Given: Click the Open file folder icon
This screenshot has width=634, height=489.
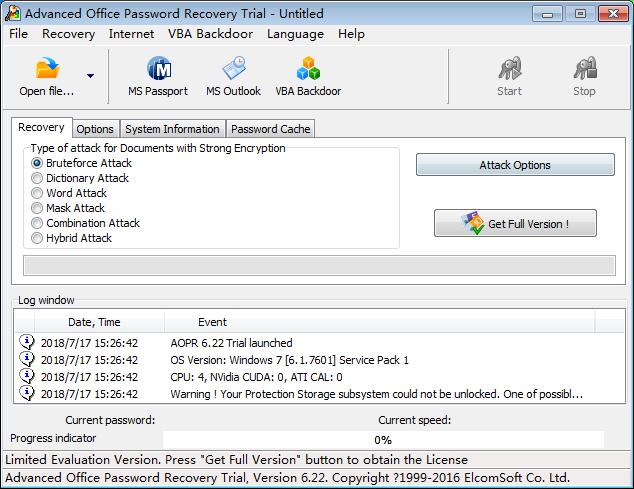Looking at the screenshot, I should (x=47, y=68).
